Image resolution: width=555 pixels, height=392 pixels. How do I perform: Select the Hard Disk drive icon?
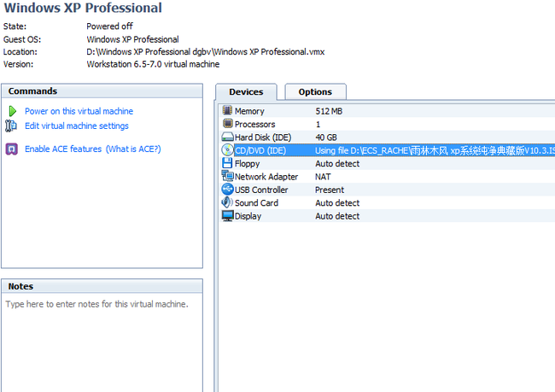(x=227, y=137)
